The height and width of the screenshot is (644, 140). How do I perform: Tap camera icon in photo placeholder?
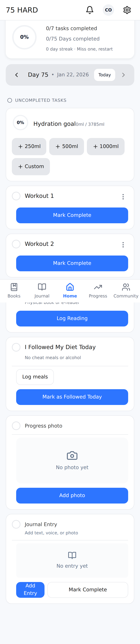point(72,455)
